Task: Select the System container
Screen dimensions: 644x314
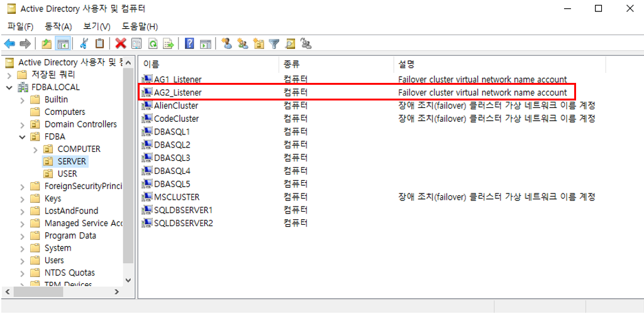Action: point(58,248)
